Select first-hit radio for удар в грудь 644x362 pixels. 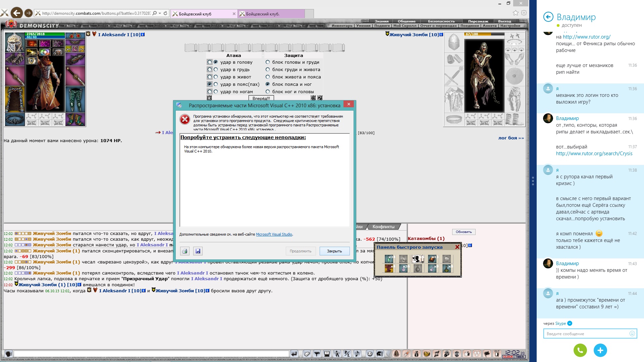click(210, 69)
